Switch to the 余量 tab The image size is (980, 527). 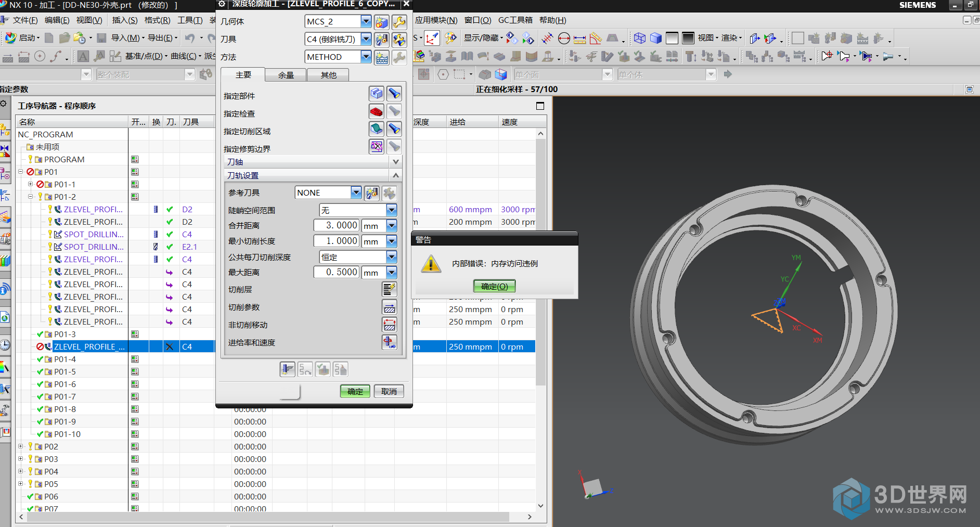click(286, 75)
